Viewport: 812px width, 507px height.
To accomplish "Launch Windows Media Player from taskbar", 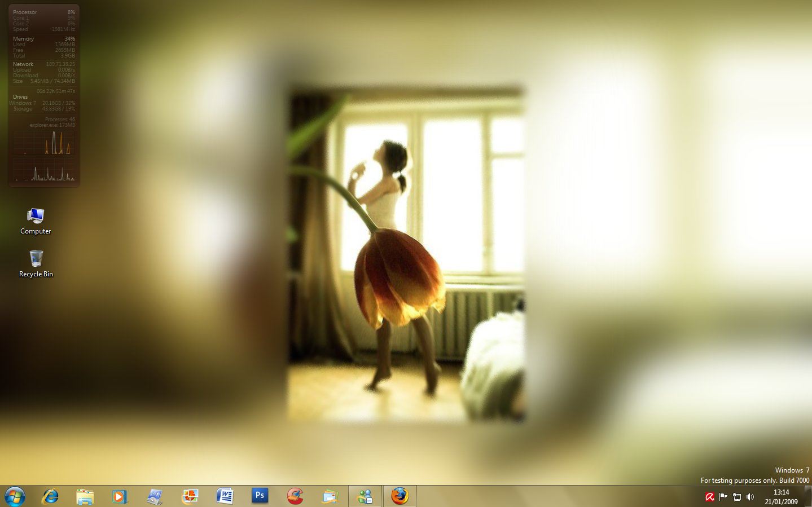I will pos(120,496).
